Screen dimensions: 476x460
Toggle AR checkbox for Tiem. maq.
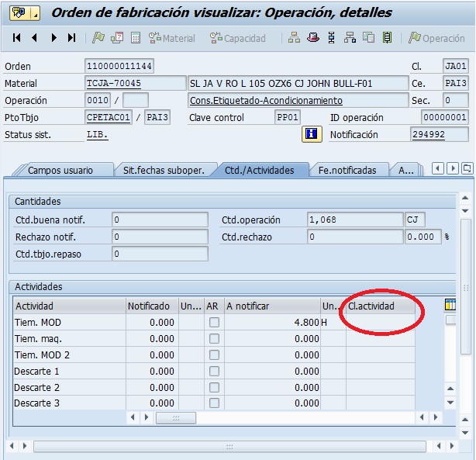coord(213,339)
